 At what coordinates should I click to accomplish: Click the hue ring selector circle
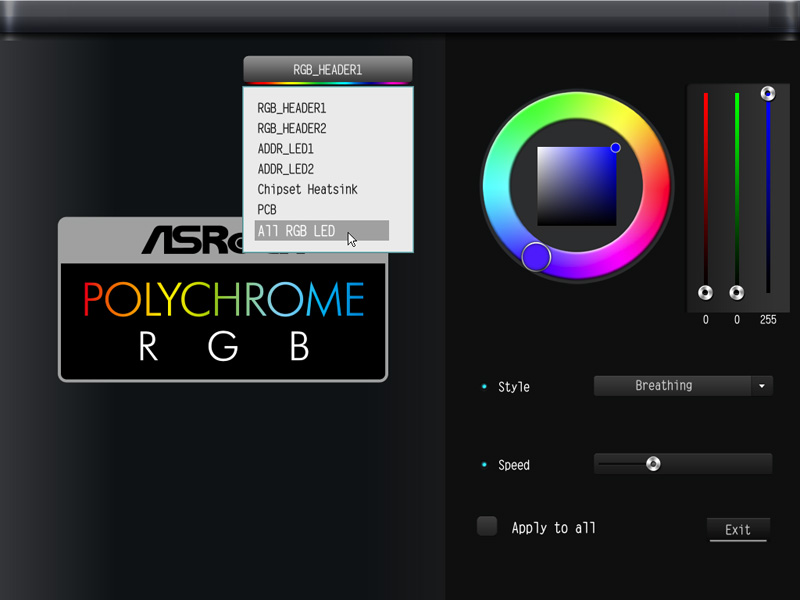pos(536,257)
